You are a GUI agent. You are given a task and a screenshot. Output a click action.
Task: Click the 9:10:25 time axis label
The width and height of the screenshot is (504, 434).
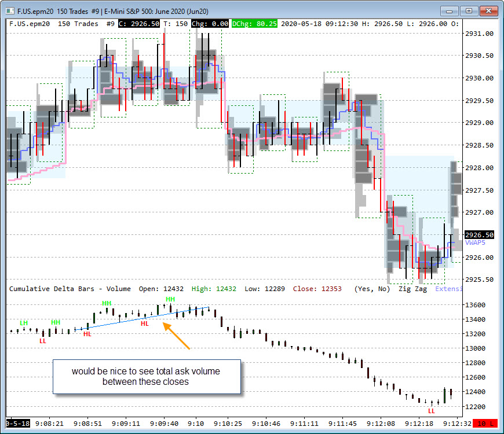(x=228, y=424)
